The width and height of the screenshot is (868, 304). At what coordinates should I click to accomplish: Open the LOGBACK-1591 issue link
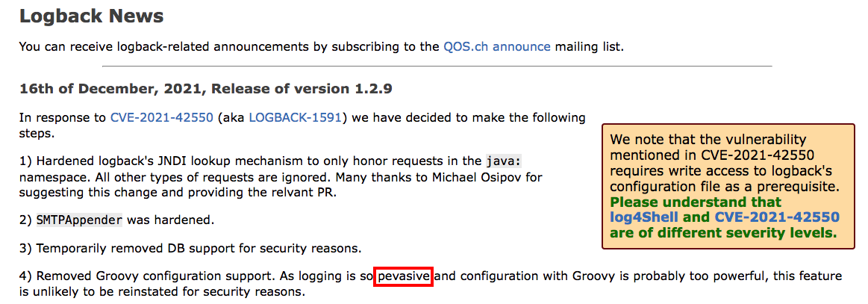click(295, 117)
